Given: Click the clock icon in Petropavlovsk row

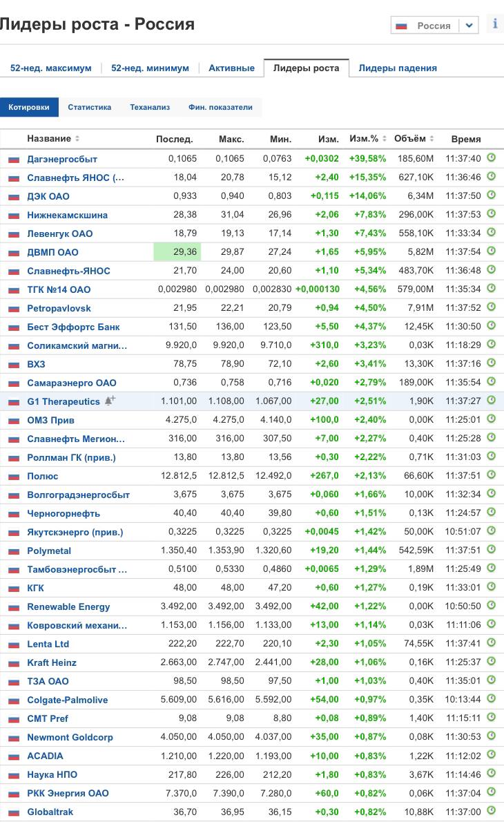Looking at the screenshot, I should click(492, 307).
